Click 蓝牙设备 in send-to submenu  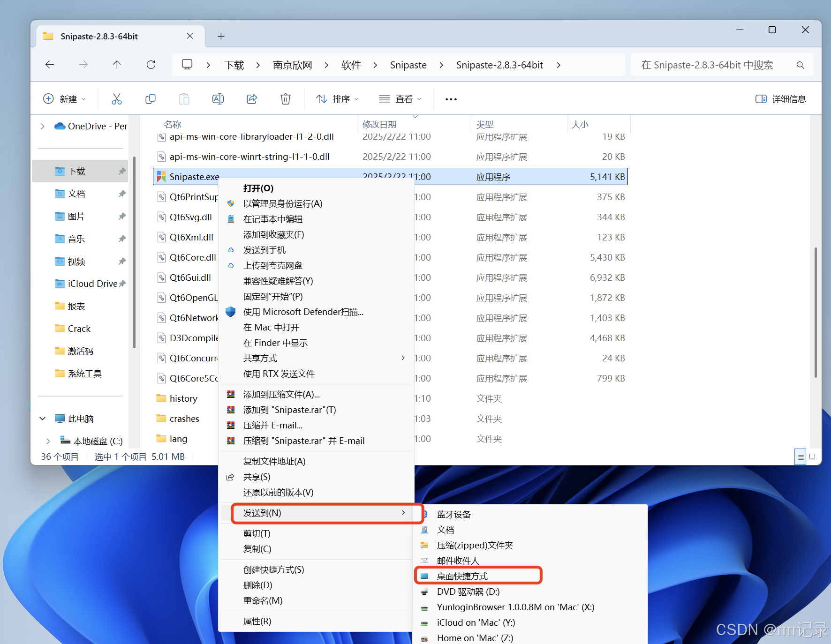coord(530,514)
